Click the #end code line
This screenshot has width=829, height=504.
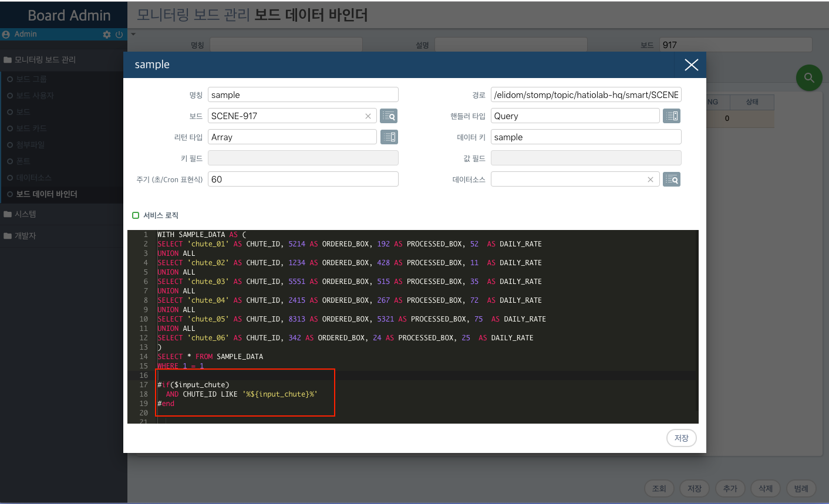pyautogui.click(x=166, y=404)
